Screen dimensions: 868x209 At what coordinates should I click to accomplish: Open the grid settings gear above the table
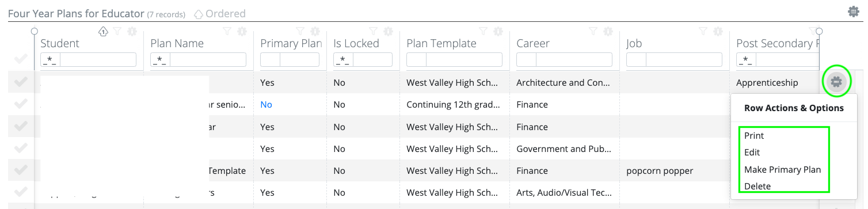pos(854,12)
